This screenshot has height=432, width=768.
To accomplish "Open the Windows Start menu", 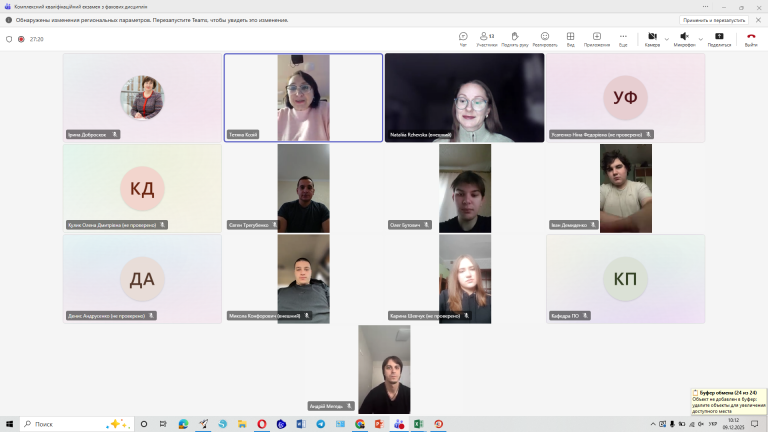I will (x=10, y=424).
